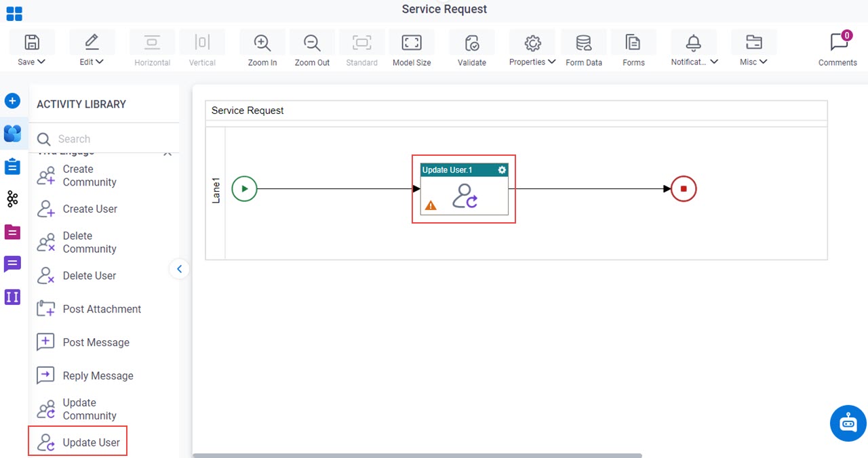Click the Service Request page title
This screenshot has width=868, height=458.
pyautogui.click(x=444, y=9)
